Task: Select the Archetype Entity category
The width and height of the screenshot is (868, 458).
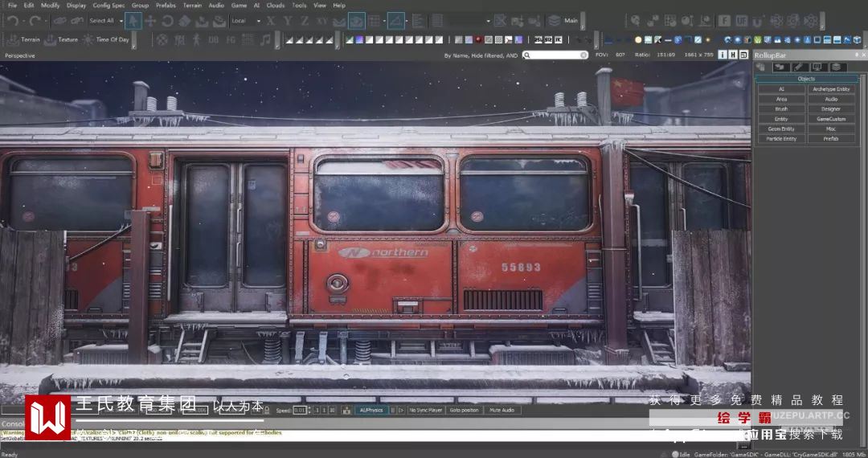Action: (x=831, y=89)
